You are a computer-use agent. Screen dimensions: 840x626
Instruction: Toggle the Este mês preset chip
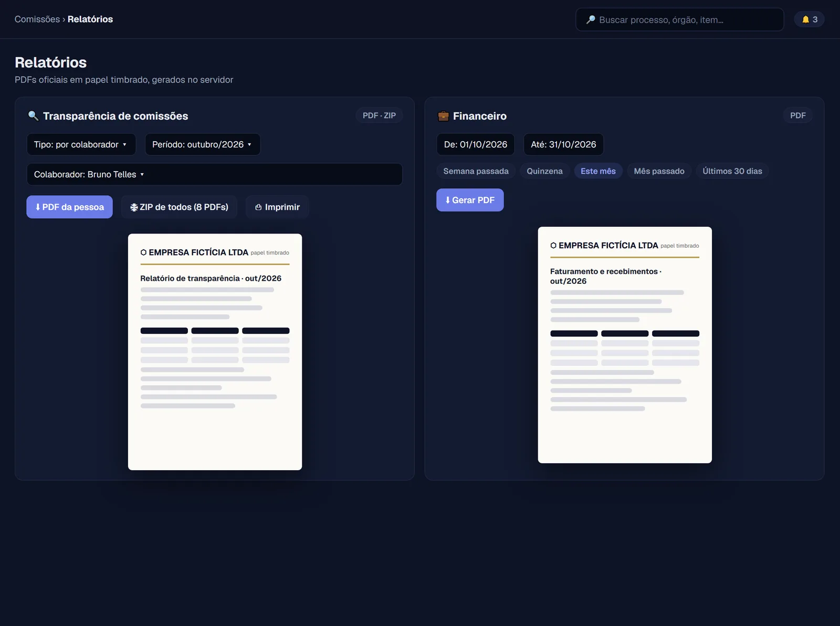pos(598,171)
